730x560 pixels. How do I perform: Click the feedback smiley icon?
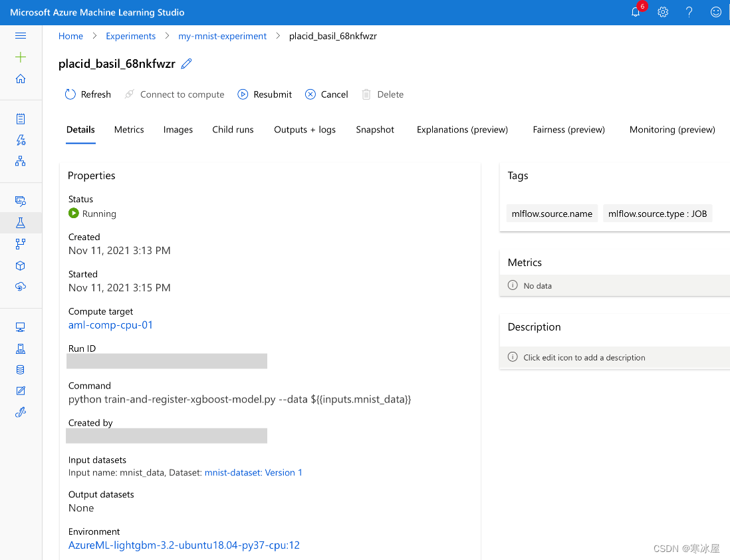coord(716,12)
